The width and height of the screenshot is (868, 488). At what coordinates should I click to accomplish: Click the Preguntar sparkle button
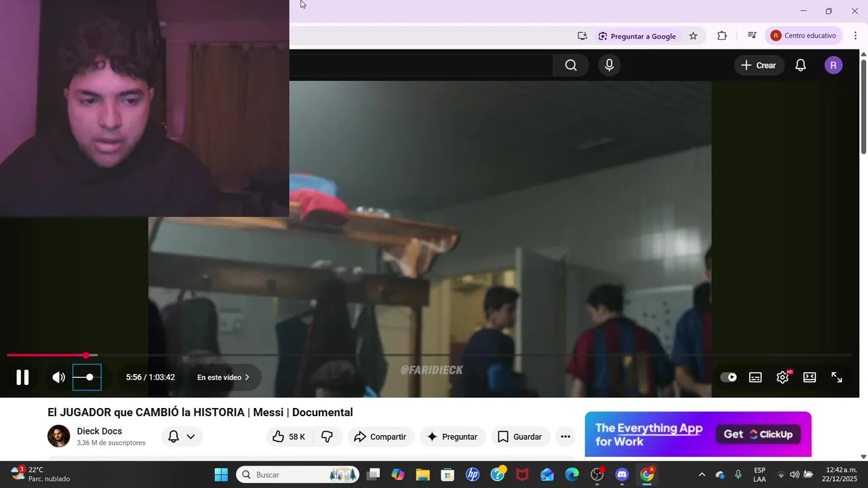(452, 436)
